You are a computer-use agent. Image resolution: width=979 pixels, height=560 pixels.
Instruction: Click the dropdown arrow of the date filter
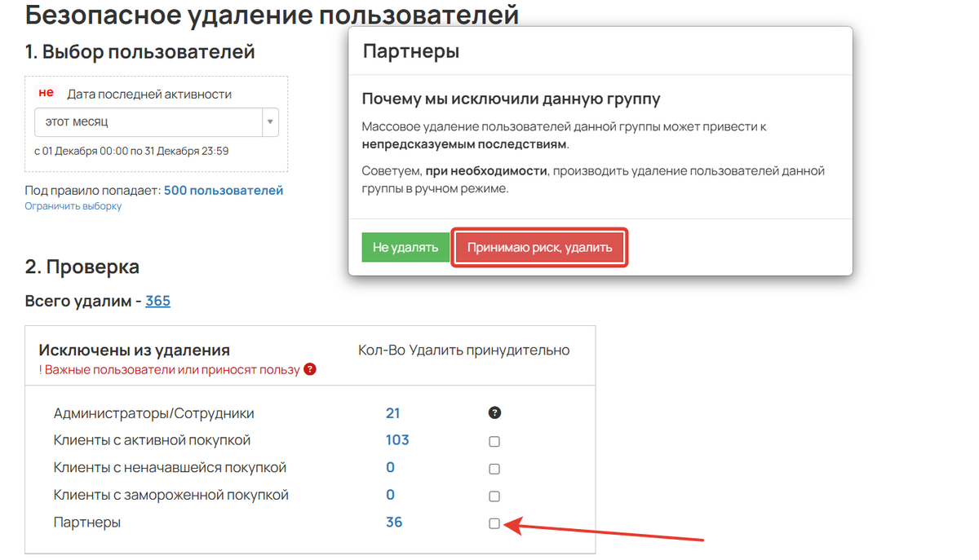click(x=269, y=122)
